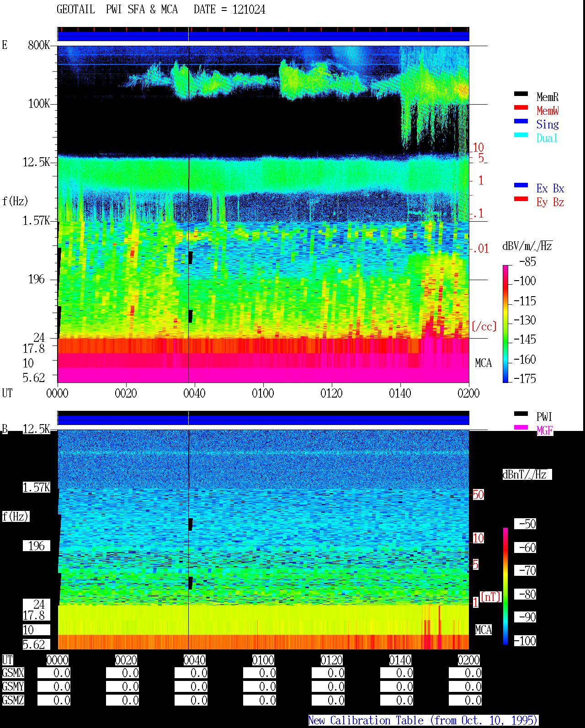Click the blue mode status bar above B panel
Viewport: 585px width, 728px height.
263,420
